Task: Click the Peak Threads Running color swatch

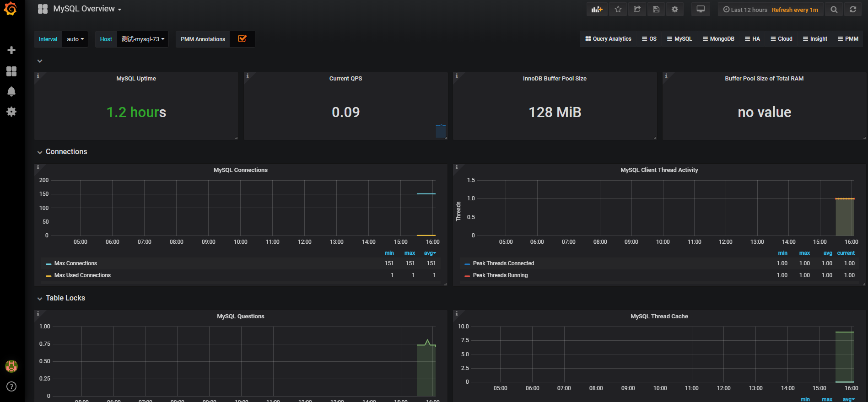Action: (x=467, y=276)
